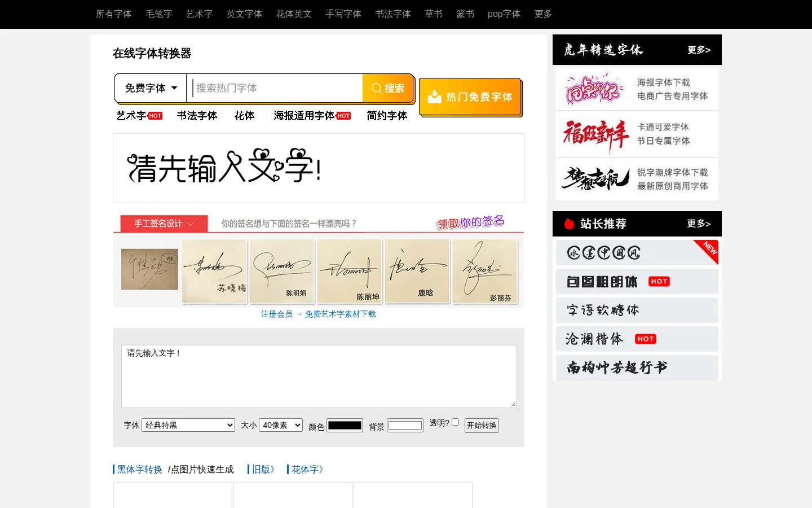The image size is (812, 508).
Task: Open the 海报字体下载 banner with pink logo
Action: click(637, 89)
